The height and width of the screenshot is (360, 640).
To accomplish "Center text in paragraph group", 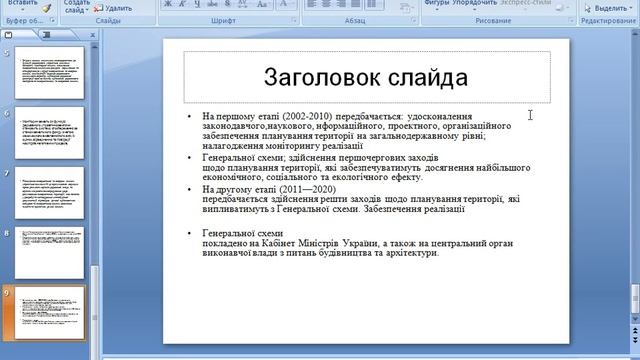I will pyautogui.click(x=326, y=4).
